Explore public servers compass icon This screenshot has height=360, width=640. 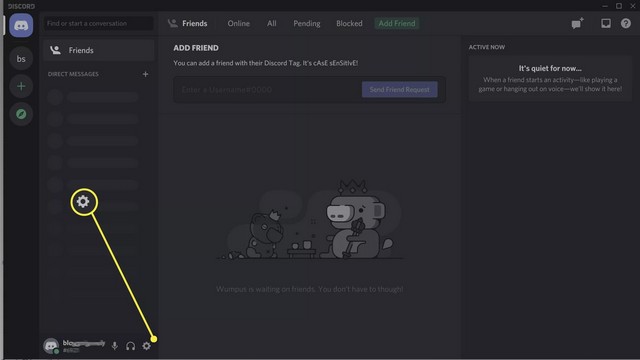[x=21, y=114]
